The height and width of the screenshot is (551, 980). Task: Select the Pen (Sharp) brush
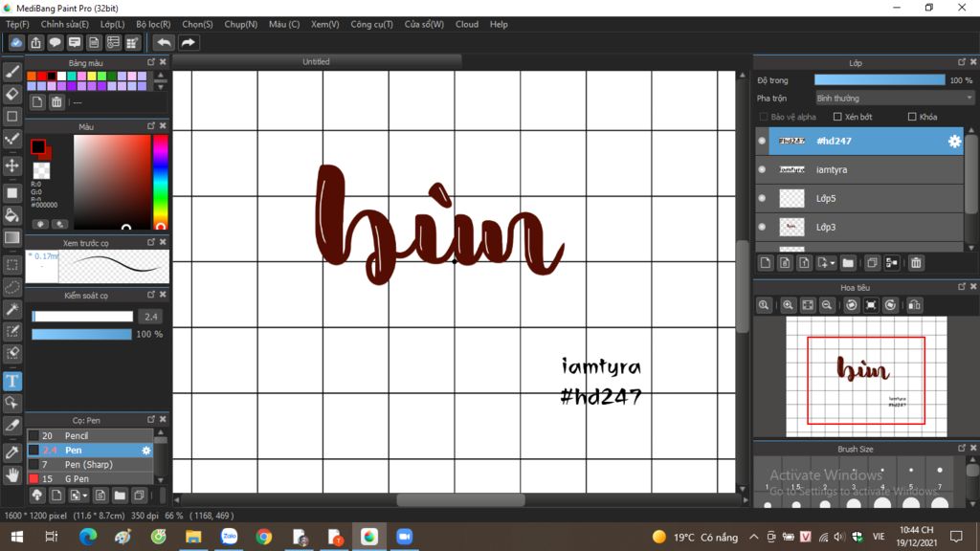[x=90, y=465]
